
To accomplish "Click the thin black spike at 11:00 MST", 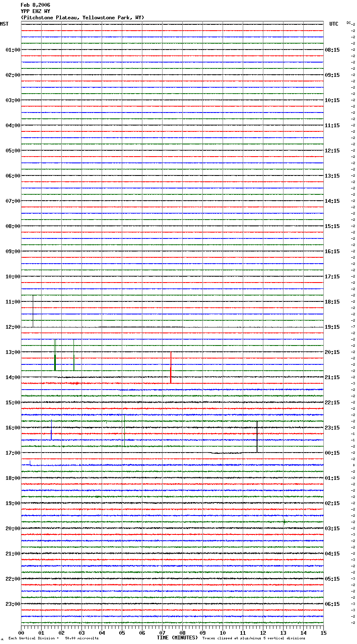I will pos(33,311).
